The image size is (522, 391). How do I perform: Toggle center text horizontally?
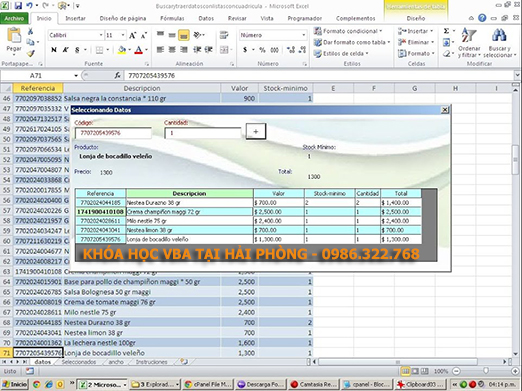pos(172,50)
